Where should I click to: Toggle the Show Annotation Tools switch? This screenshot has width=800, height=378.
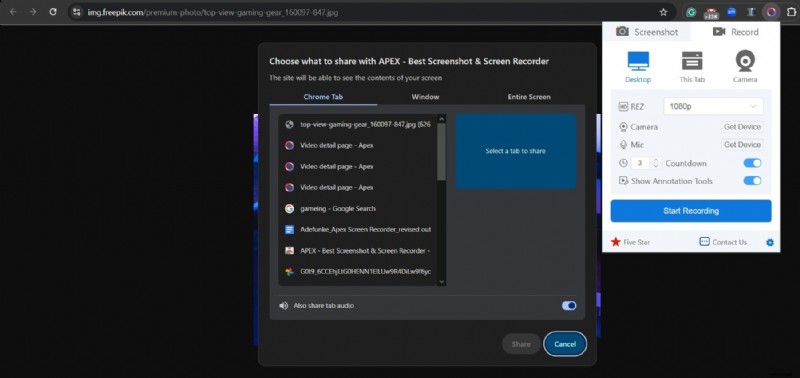(752, 181)
